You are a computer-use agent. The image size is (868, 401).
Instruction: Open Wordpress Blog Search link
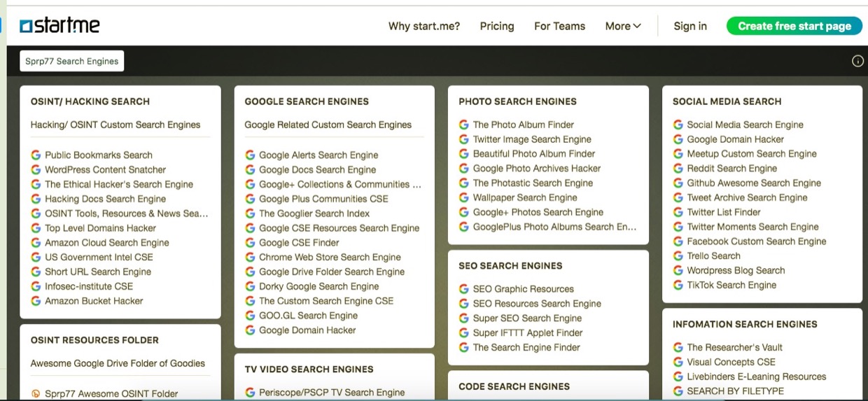tap(736, 271)
